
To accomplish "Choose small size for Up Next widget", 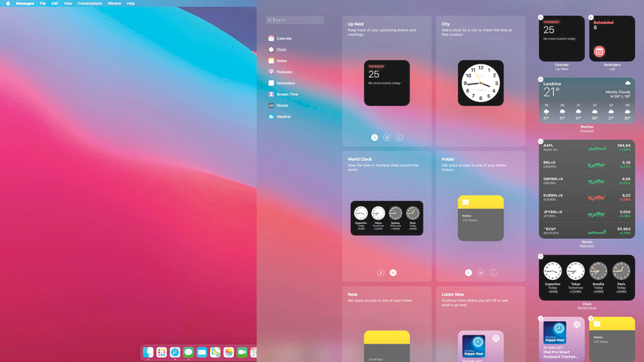I will click(374, 138).
